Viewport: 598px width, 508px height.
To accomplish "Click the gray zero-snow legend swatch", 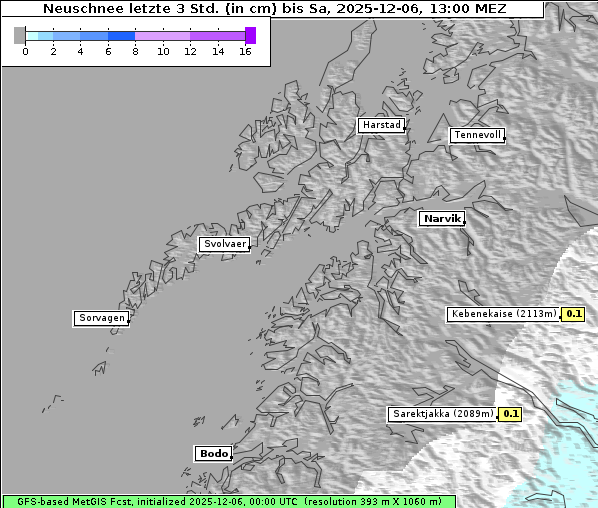I will click(19, 35).
